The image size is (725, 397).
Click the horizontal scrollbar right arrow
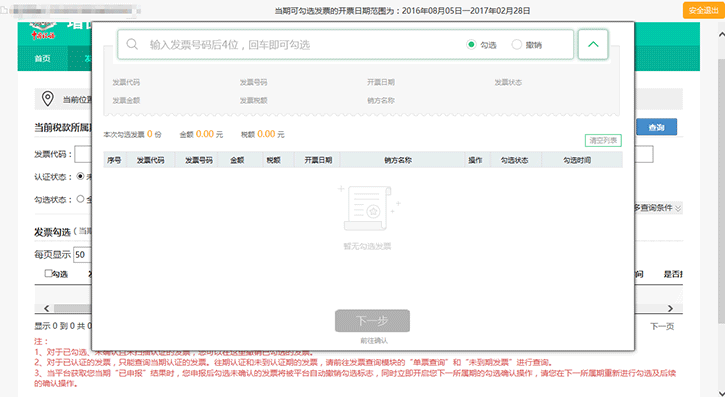click(670, 308)
